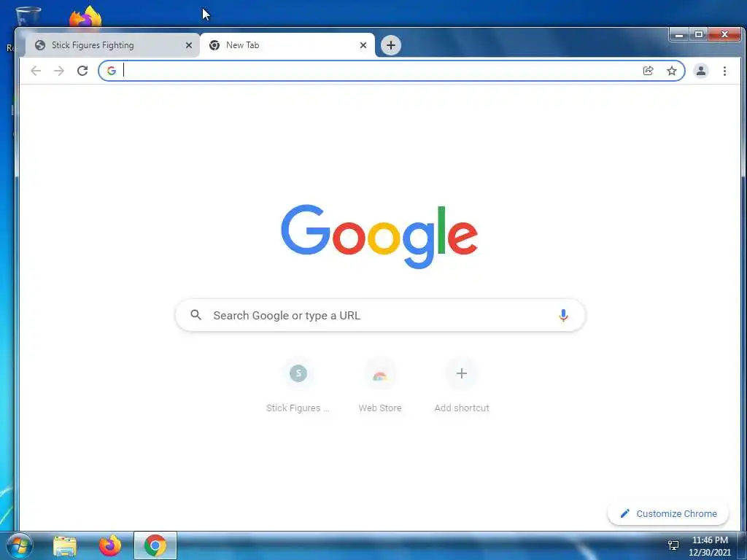Screen dimensions: 747x560
Task: Close the Stick Figures Fighting tab
Action: pos(189,45)
